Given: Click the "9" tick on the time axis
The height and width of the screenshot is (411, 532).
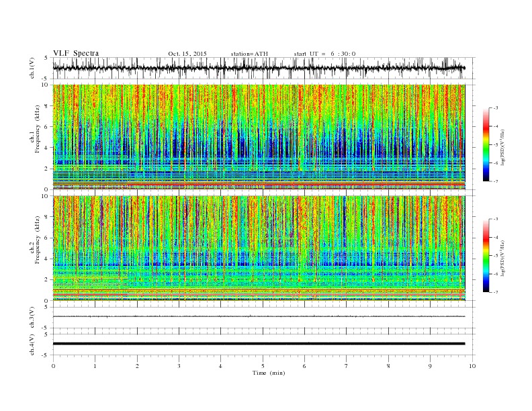Looking at the screenshot, I should point(430,366).
